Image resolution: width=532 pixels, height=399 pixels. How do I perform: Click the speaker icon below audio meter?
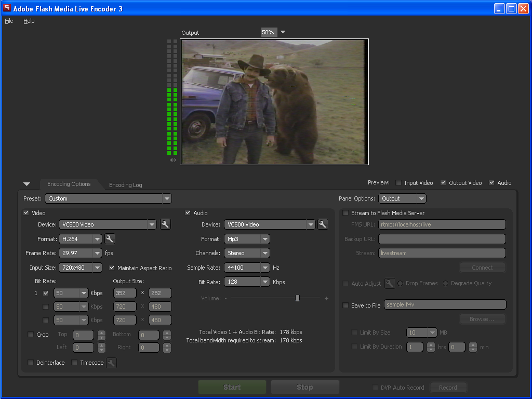click(172, 160)
